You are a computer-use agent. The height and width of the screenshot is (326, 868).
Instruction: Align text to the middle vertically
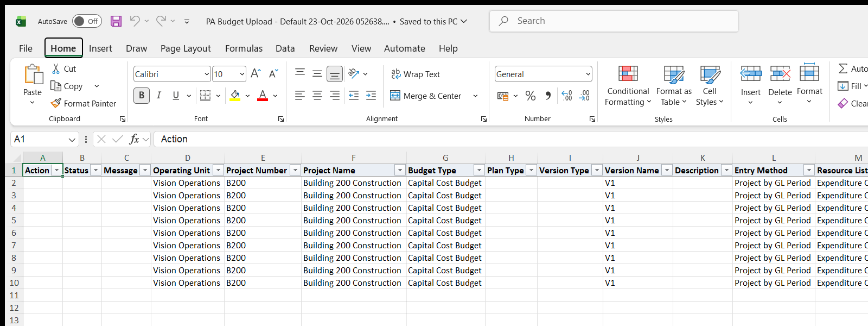pos(317,73)
